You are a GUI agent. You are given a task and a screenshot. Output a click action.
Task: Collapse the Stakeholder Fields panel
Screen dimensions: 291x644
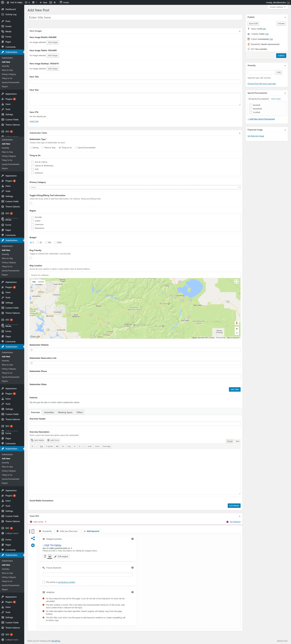click(x=240, y=133)
